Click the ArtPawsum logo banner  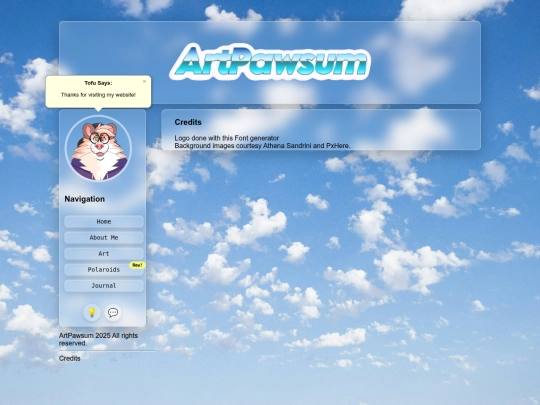click(x=270, y=61)
